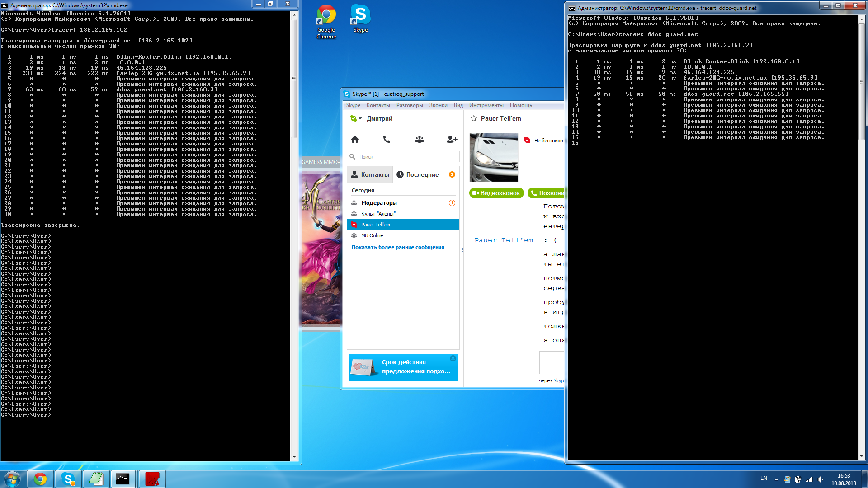Click the Skype Home icon

(355, 139)
